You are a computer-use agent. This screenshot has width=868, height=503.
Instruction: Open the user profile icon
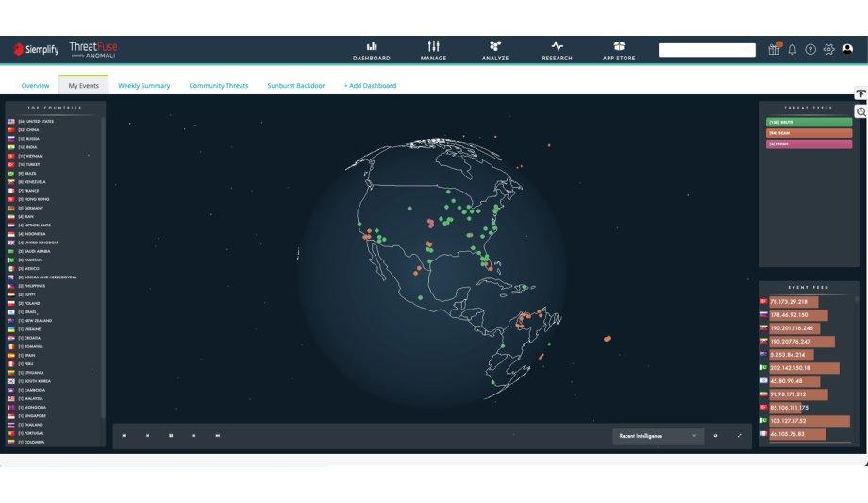click(x=847, y=49)
